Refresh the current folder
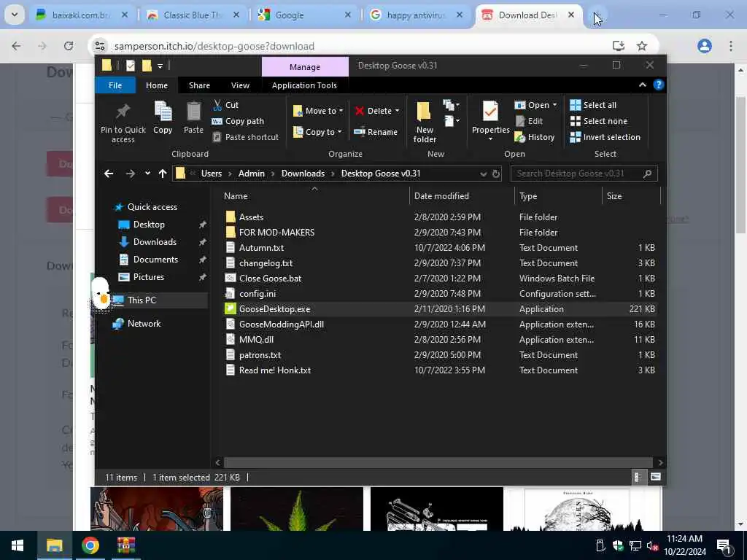Viewport: 747px width, 560px height. [x=496, y=174]
